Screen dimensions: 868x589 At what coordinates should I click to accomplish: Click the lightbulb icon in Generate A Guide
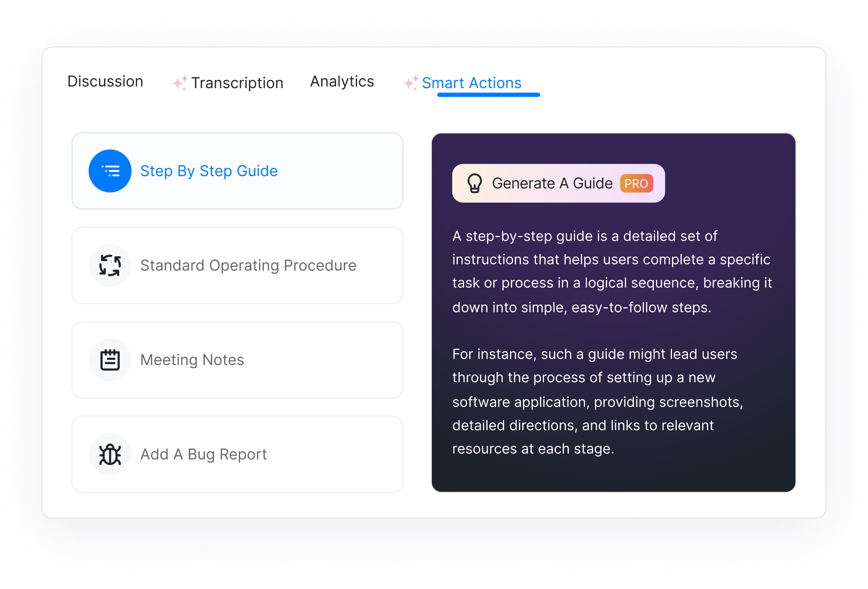(x=474, y=183)
